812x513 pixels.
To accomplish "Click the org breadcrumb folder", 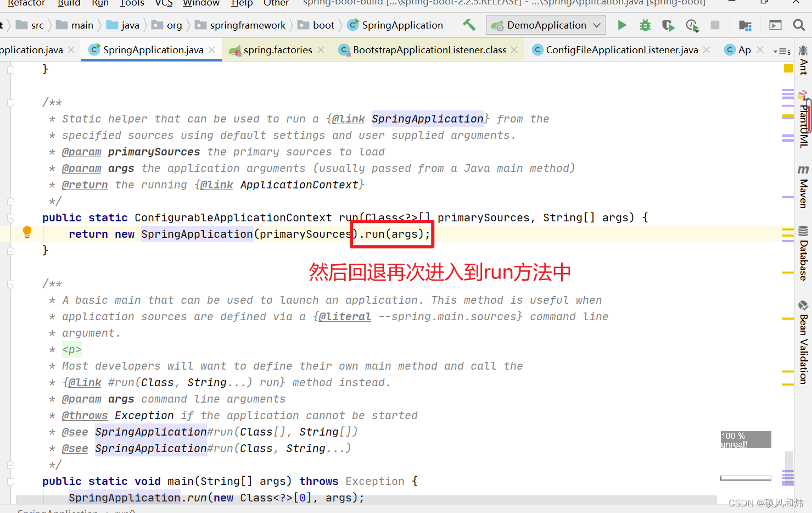I will 167,25.
